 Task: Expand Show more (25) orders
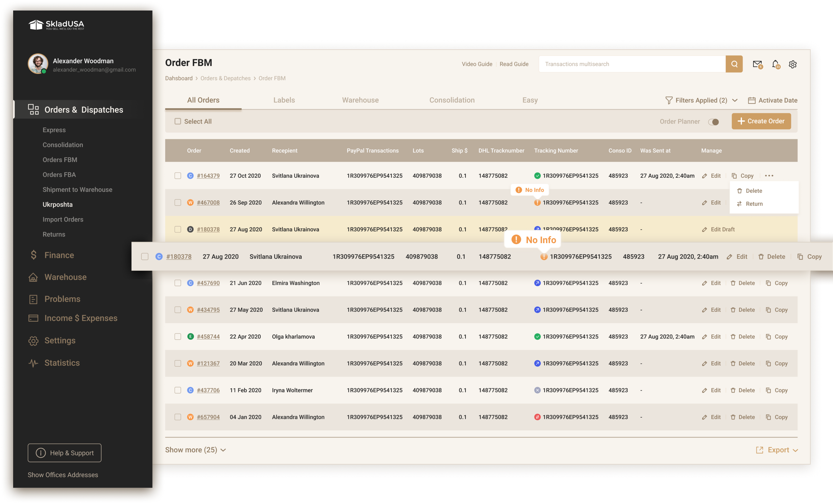point(195,450)
